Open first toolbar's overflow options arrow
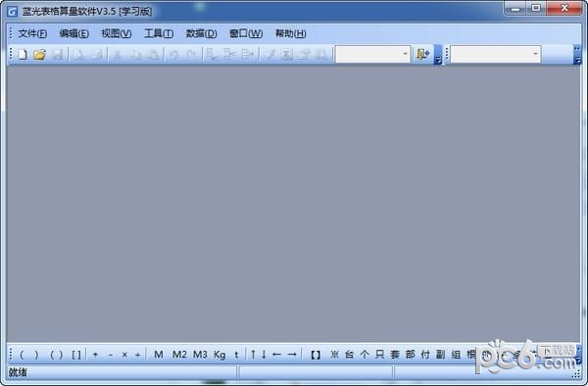 pos(438,55)
